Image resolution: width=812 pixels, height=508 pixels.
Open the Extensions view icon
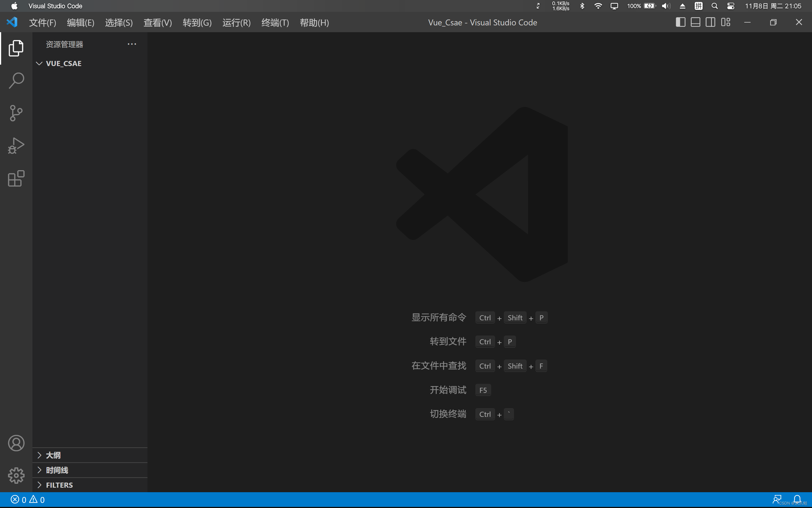[x=16, y=178]
